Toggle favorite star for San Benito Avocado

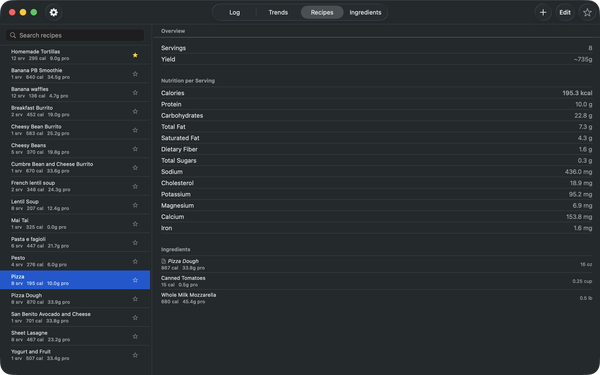point(135,318)
